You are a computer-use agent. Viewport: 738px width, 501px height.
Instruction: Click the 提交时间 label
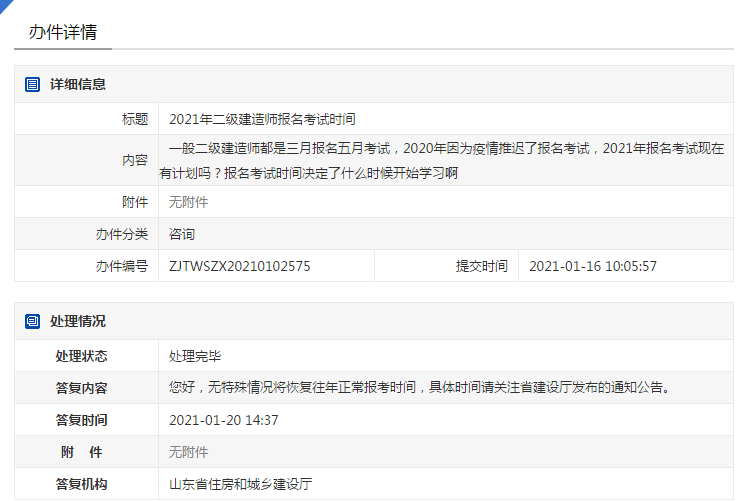click(x=481, y=266)
